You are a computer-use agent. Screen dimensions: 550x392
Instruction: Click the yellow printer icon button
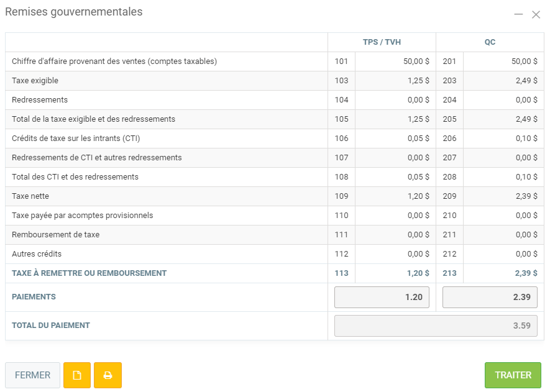(x=108, y=375)
